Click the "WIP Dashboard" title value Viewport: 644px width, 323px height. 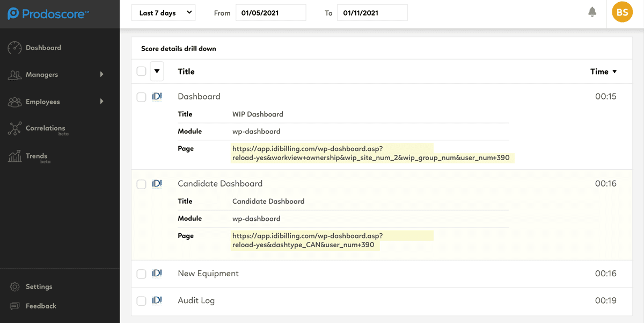[258, 114]
